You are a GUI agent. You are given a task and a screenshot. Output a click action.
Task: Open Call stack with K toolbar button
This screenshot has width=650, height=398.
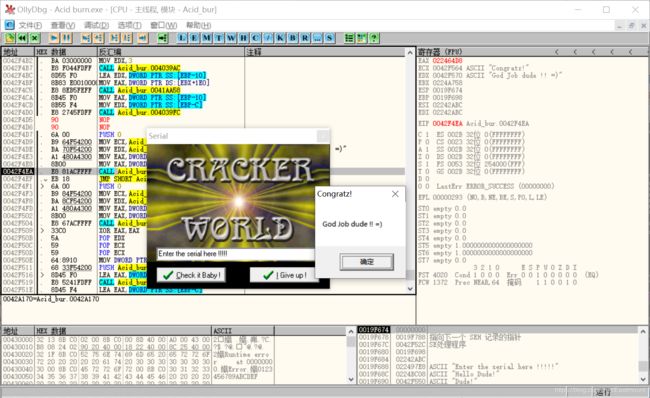click(280, 38)
